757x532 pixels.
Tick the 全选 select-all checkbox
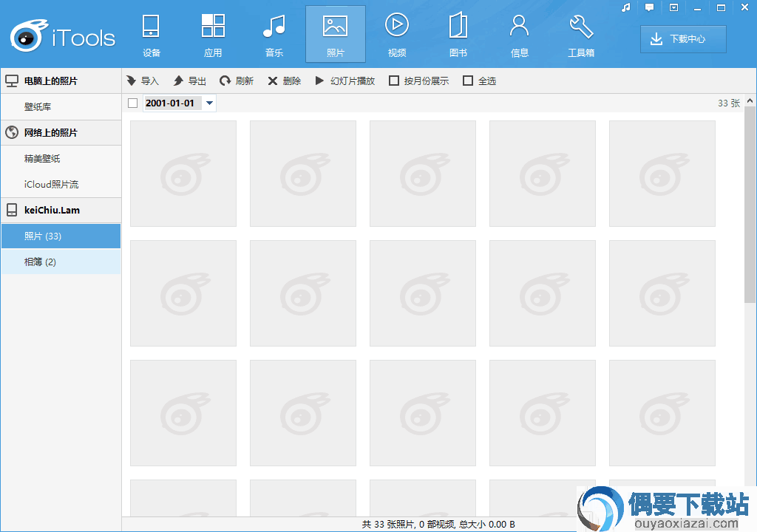[468, 81]
